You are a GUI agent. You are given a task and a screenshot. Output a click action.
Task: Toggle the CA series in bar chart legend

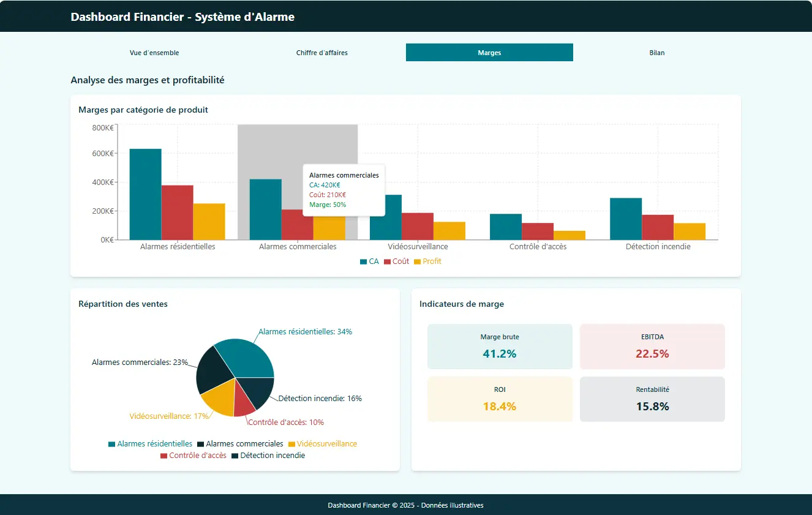pos(370,261)
